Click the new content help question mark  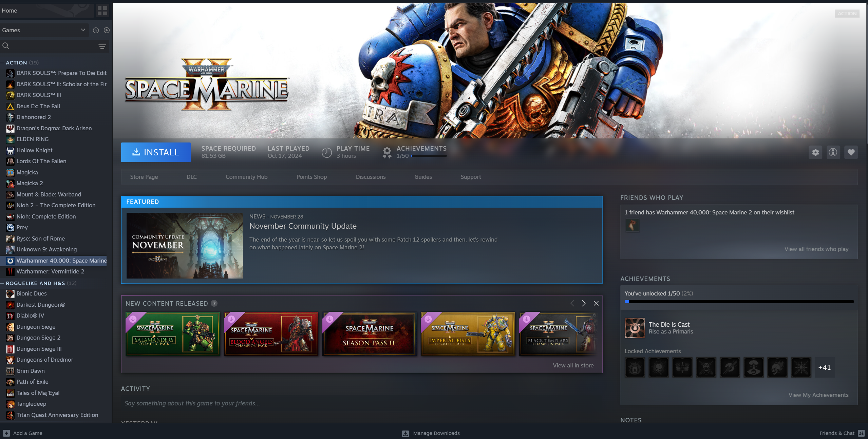214,303
